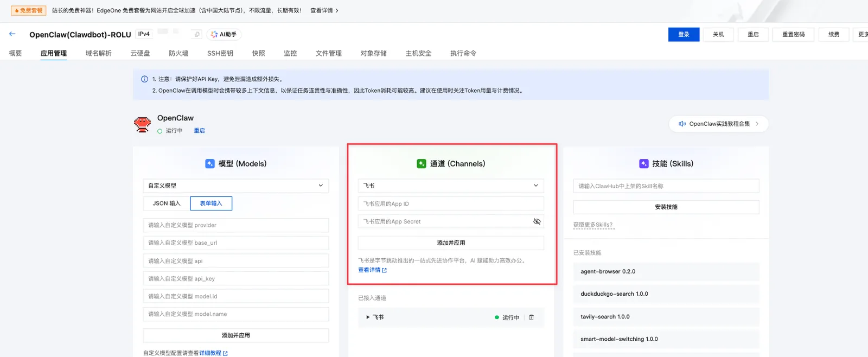Expand the connected 飞书 channel row
Image resolution: width=868 pixels, height=357 pixels.
[x=368, y=317]
